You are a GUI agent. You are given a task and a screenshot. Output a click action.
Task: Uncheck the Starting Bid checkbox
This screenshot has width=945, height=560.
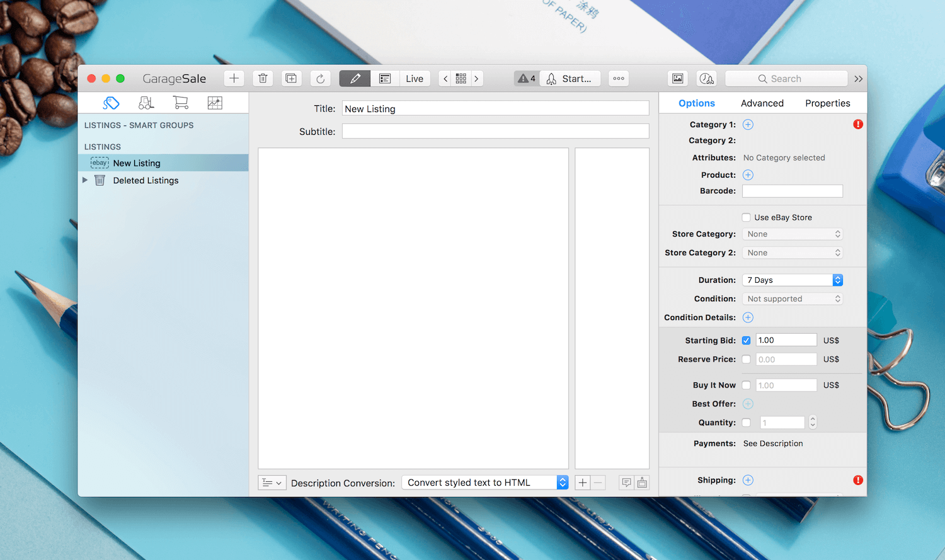coord(746,340)
